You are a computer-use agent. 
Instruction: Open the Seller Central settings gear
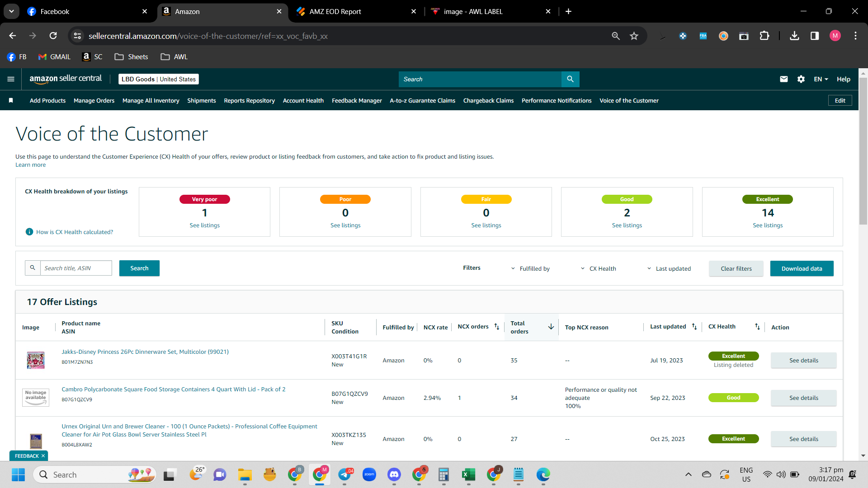click(801, 79)
